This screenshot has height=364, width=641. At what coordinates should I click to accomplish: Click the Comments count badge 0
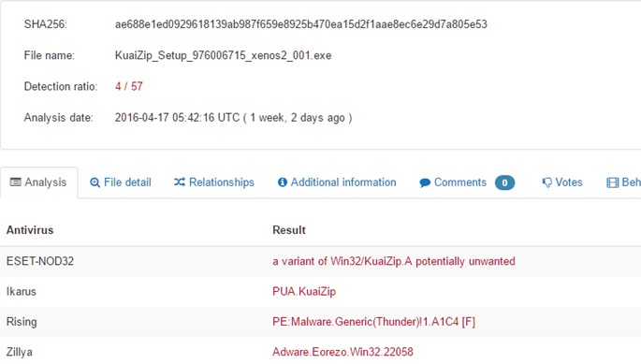point(505,182)
